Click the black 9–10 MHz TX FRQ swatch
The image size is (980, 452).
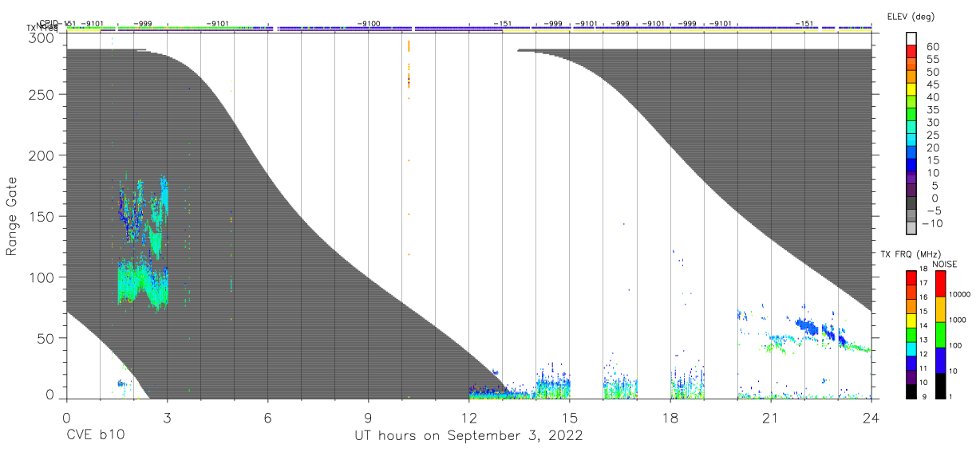pyautogui.click(x=911, y=391)
